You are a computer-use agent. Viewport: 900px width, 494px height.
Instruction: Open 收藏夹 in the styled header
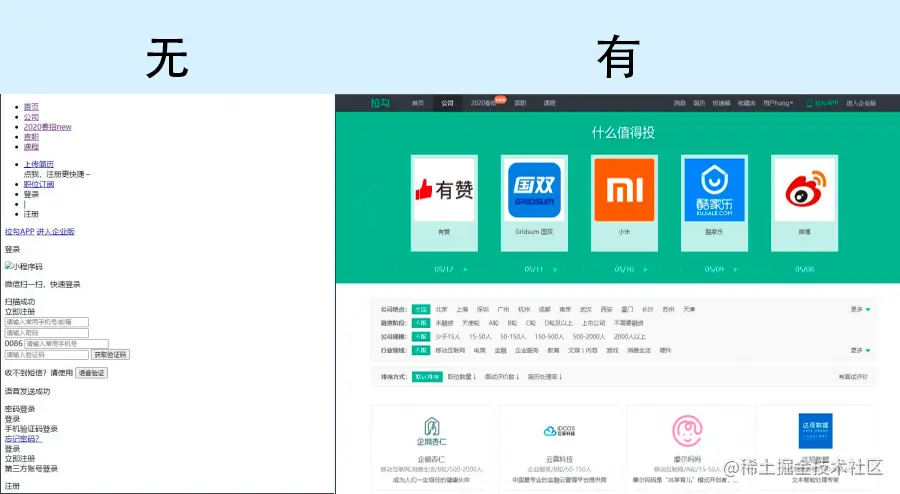pyautogui.click(x=746, y=103)
